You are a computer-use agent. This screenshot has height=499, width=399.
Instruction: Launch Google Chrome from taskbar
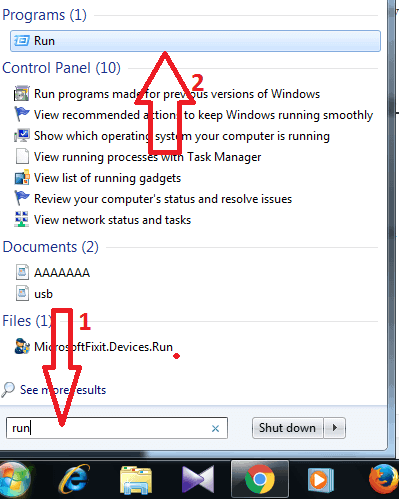click(259, 479)
